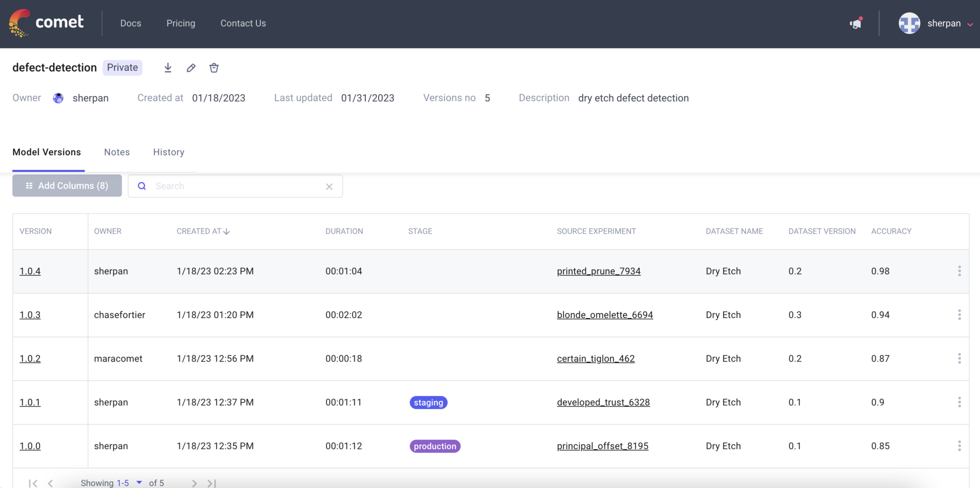The height and width of the screenshot is (488, 980).
Task: Download the defect-detection model
Action: (x=168, y=68)
